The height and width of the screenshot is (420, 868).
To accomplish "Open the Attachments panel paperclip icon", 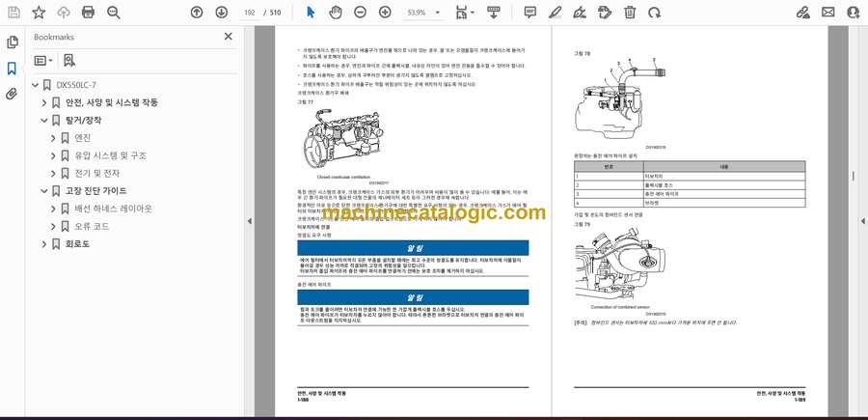I will point(12,94).
